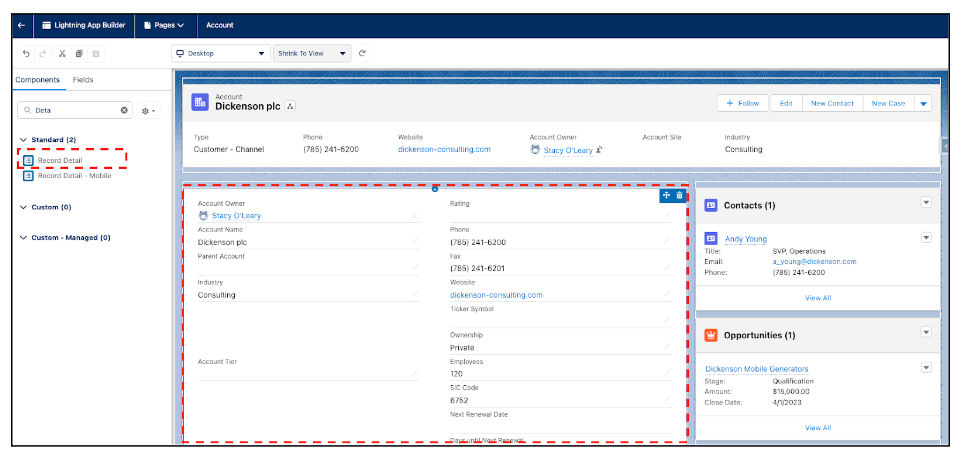Click the New Contact button
This screenshot has width=967, height=460.
(x=832, y=103)
